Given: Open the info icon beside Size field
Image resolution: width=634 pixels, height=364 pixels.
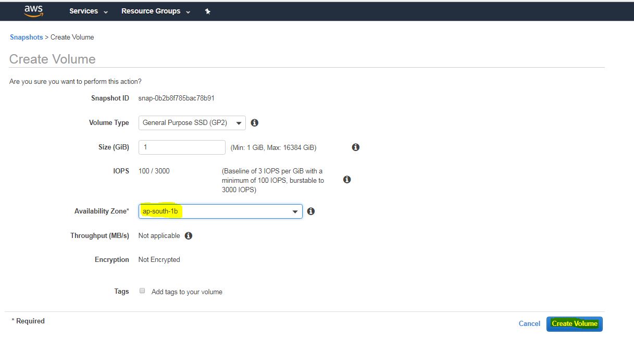Looking at the screenshot, I should [356, 147].
